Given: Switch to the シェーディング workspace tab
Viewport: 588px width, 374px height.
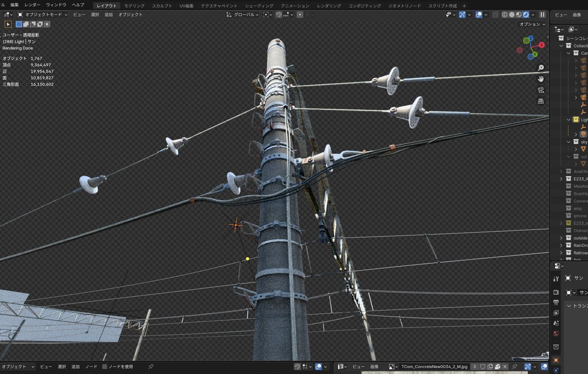Looking at the screenshot, I should [259, 5].
